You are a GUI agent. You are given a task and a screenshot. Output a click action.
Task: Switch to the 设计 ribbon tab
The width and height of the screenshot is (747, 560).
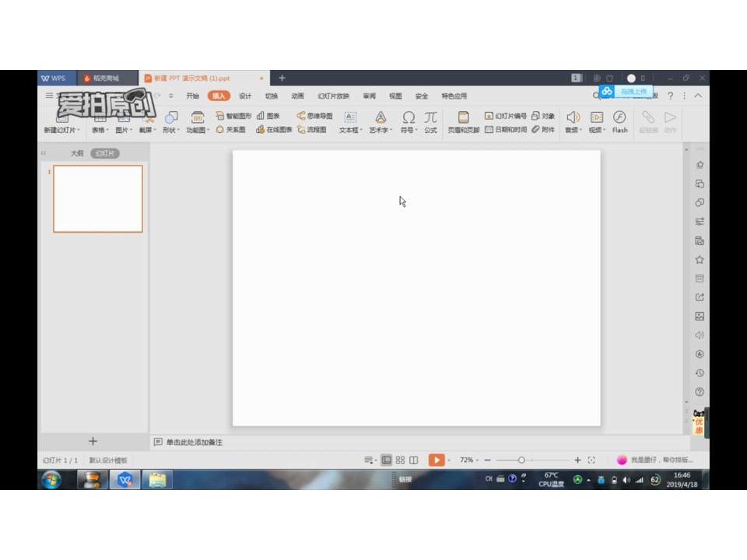click(x=245, y=96)
